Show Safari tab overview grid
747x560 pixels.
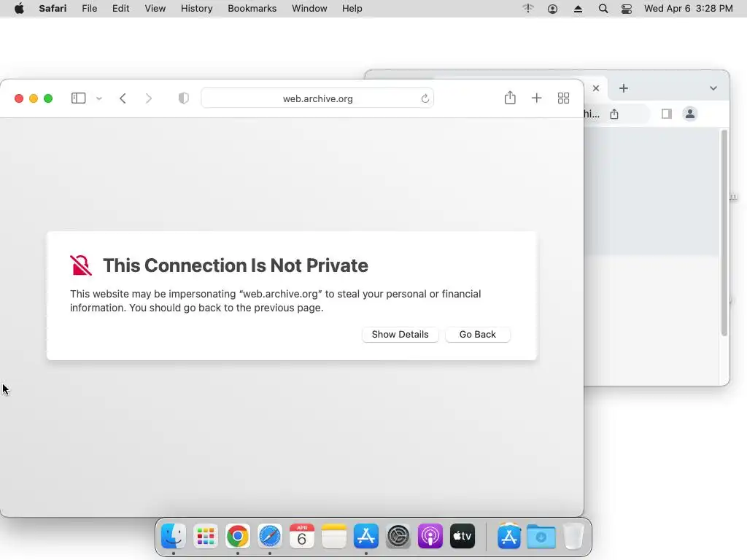tap(564, 98)
